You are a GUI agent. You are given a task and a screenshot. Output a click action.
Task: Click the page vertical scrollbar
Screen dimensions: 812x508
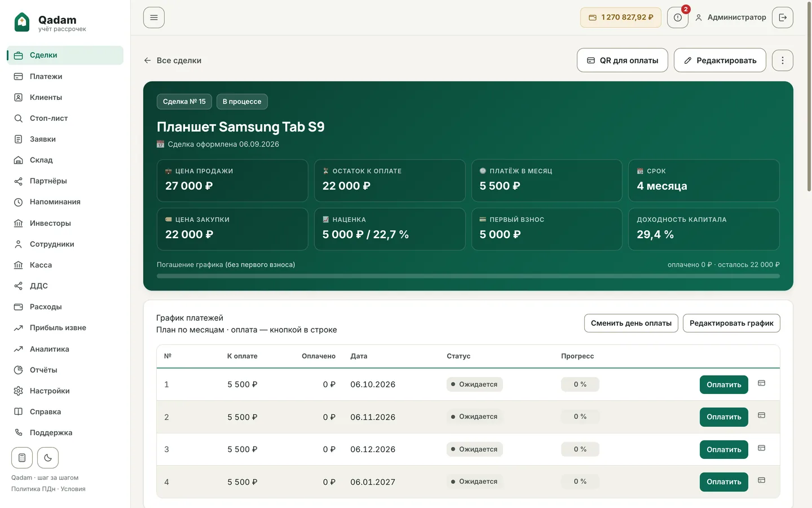tap(809, 97)
